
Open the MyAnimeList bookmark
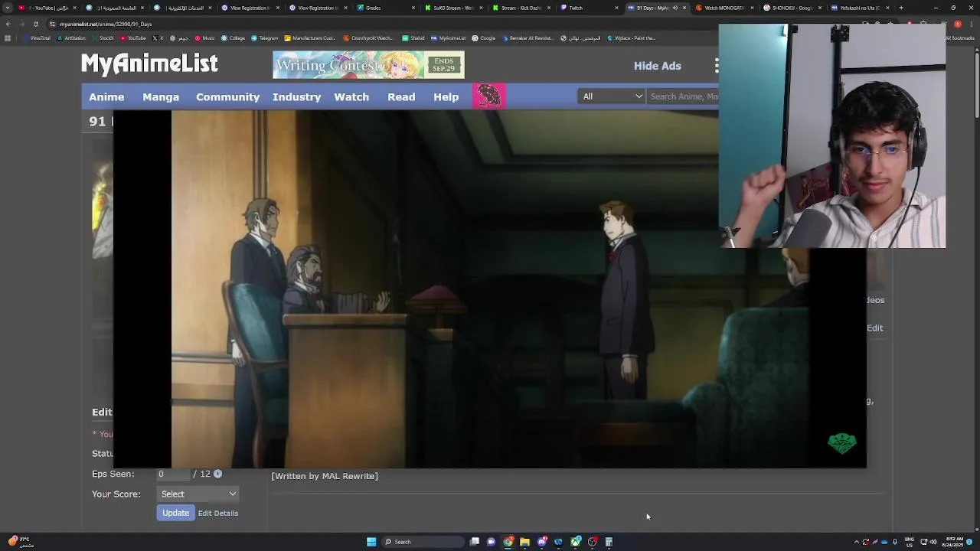pyautogui.click(x=448, y=38)
